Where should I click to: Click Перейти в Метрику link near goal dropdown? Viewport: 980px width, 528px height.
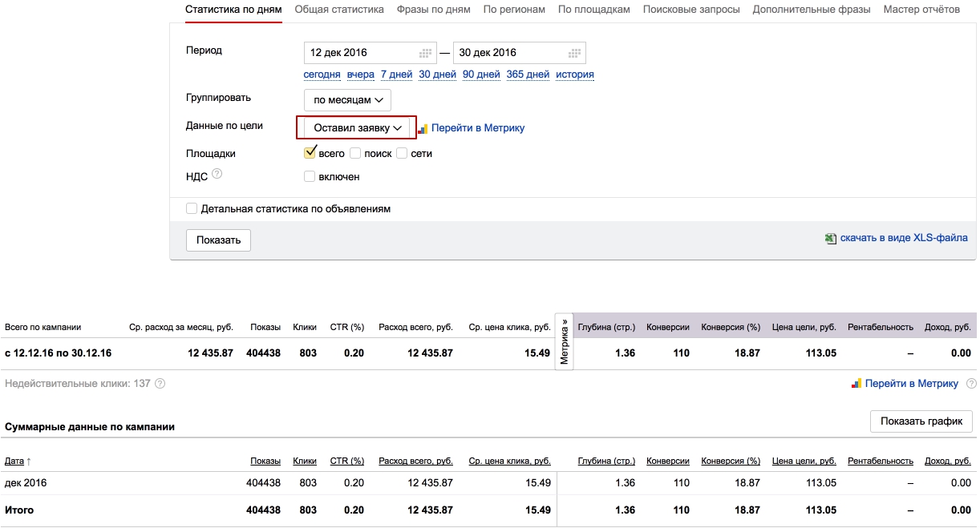pyautogui.click(x=478, y=128)
